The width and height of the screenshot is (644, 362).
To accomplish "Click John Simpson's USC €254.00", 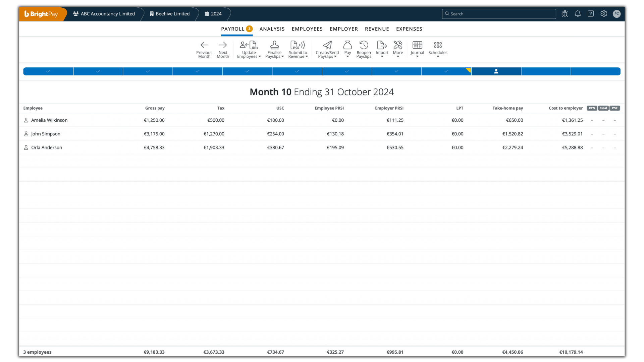I will (275, 134).
